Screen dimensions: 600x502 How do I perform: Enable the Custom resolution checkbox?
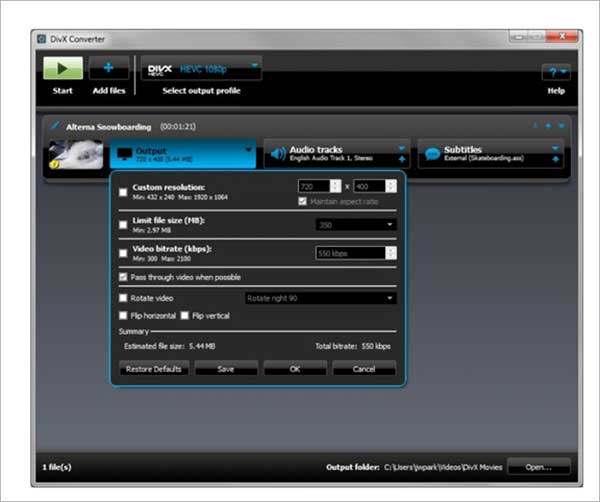[x=123, y=192]
